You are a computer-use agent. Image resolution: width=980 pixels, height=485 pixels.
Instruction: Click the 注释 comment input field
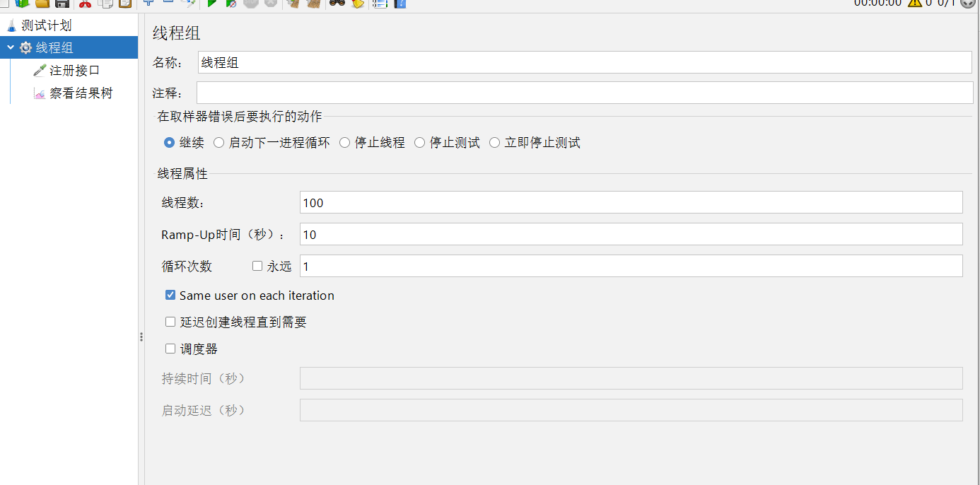coord(585,93)
